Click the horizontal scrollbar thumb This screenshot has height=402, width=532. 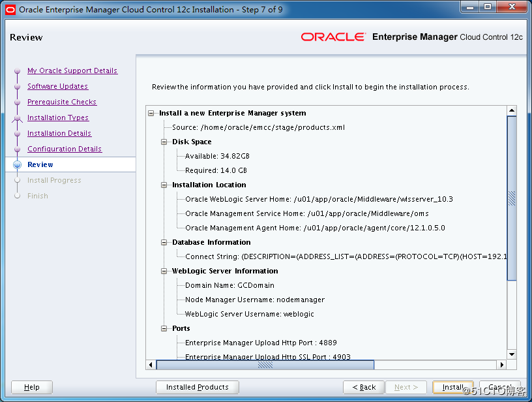265,365
